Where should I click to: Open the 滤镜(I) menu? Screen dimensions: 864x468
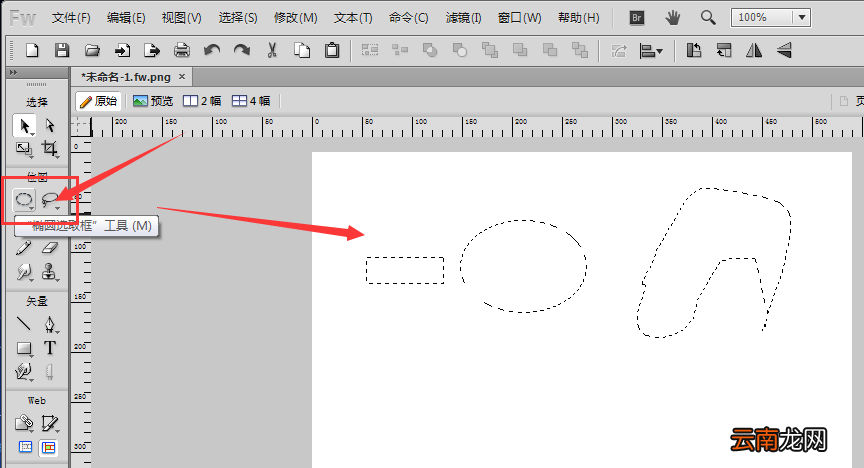click(x=463, y=18)
